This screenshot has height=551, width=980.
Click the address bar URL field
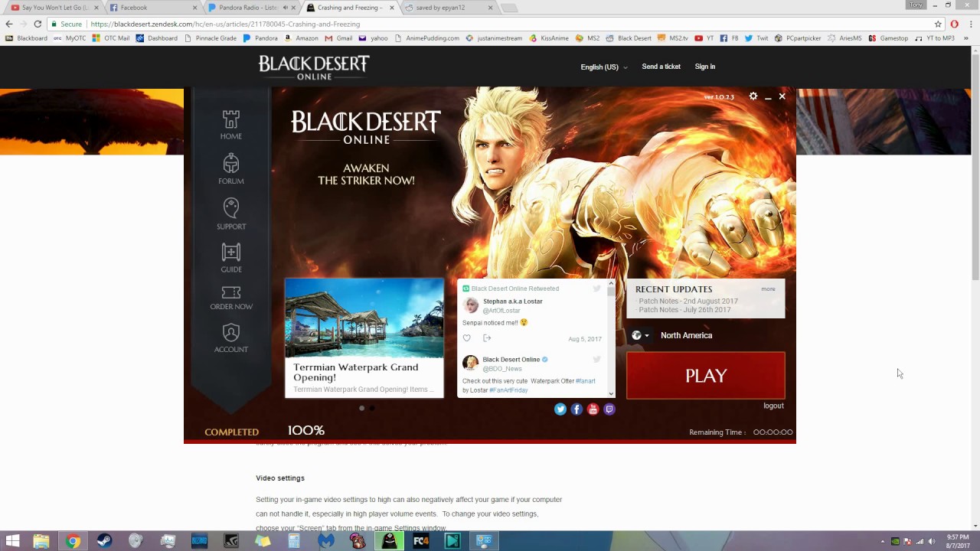(490, 24)
